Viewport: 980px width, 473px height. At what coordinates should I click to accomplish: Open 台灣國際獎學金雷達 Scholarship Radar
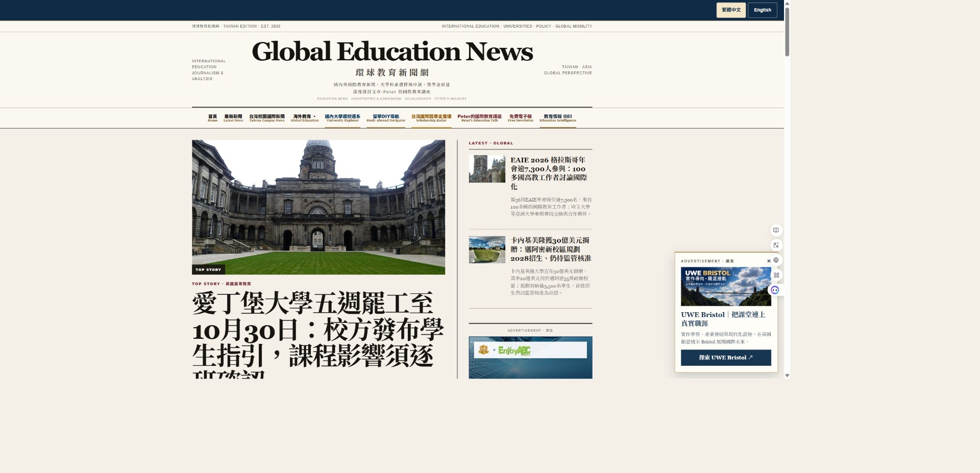(x=431, y=118)
